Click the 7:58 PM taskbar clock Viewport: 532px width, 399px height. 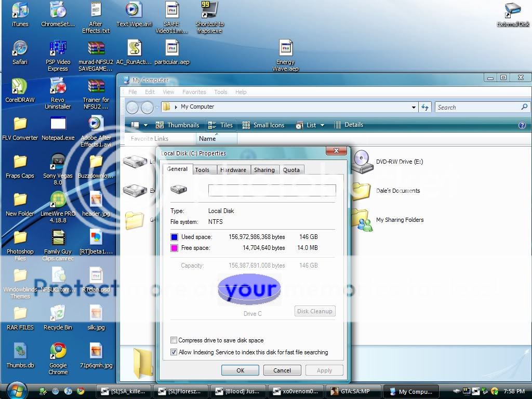tap(514, 391)
